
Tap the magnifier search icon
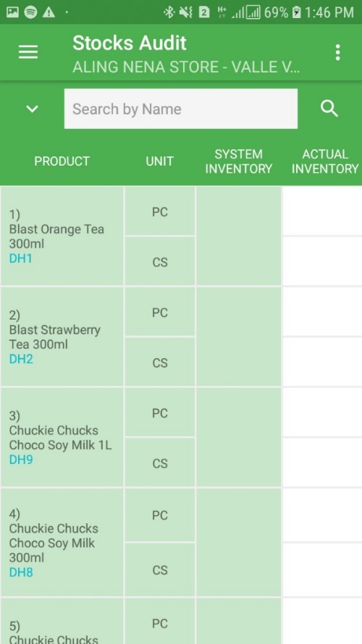pos(329,109)
